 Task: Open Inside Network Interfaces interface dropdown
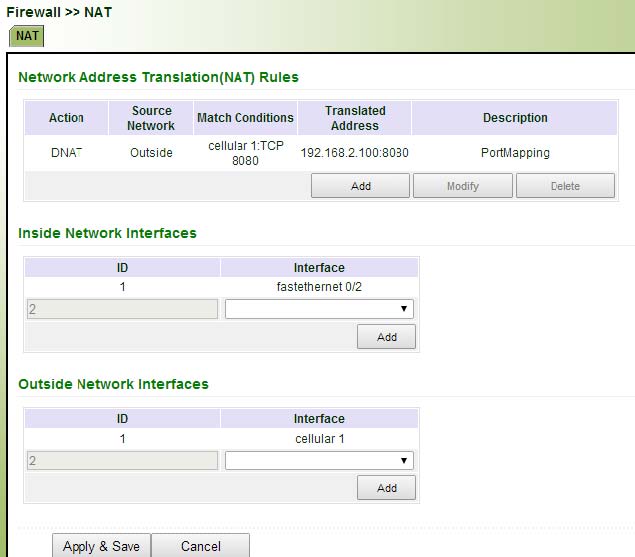[x=319, y=309]
